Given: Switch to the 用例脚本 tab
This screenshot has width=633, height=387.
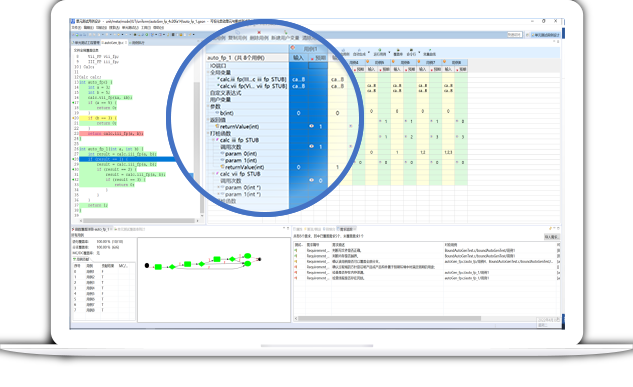Looking at the screenshot, I should [137, 42].
